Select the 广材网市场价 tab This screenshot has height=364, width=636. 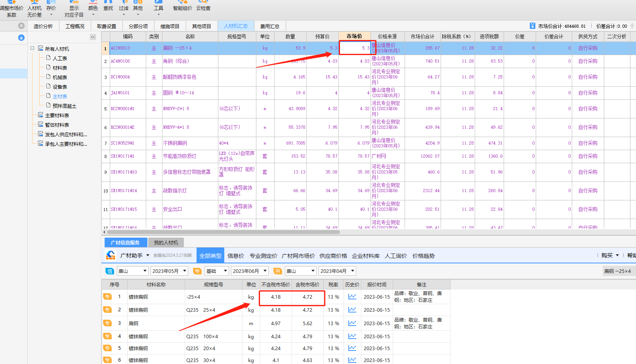pos(298,256)
